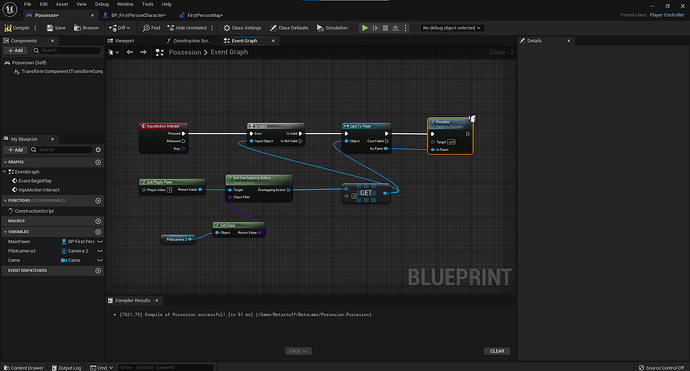Open the Asset menu
Screen dimensions: 690x371
pyautogui.click(x=62, y=4)
